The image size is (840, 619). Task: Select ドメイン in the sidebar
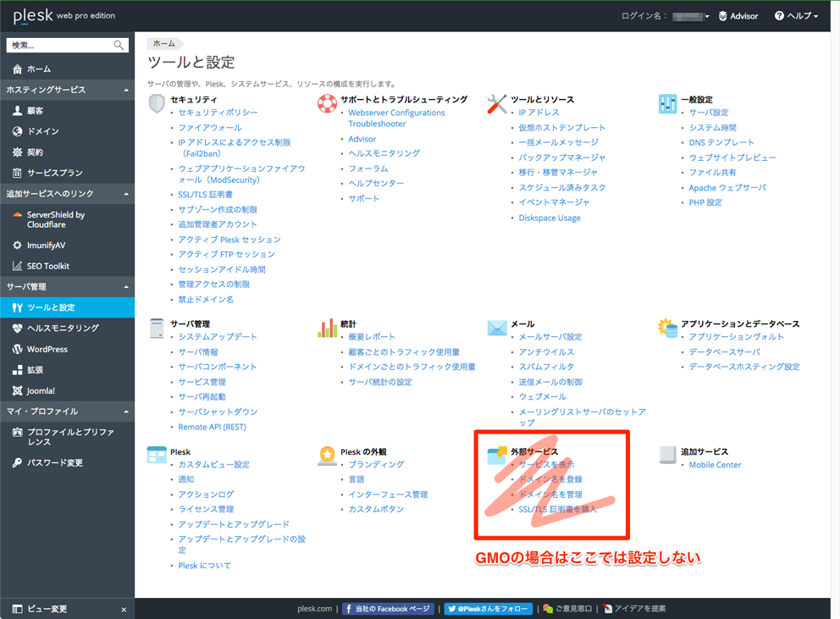pyautogui.click(x=42, y=131)
